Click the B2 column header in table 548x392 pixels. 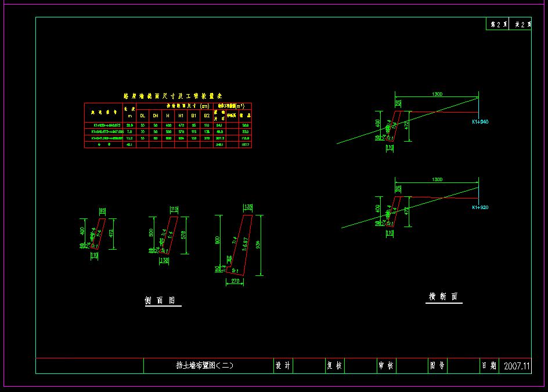(x=207, y=116)
